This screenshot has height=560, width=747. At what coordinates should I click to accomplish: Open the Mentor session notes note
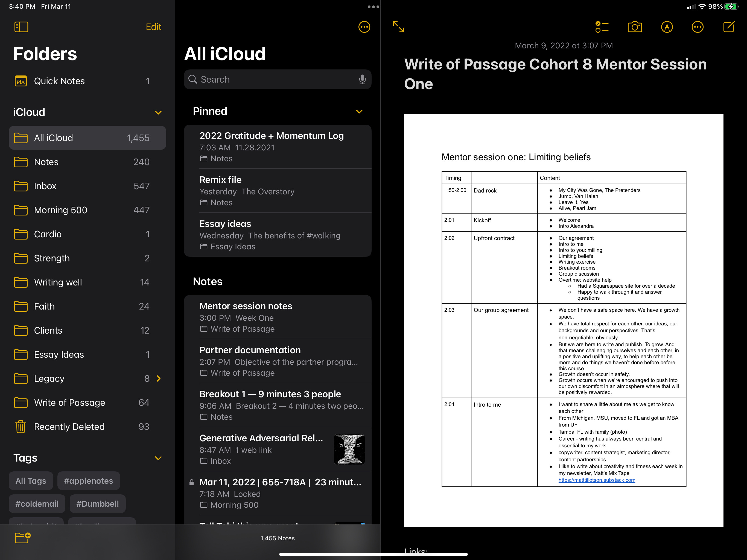point(278,317)
